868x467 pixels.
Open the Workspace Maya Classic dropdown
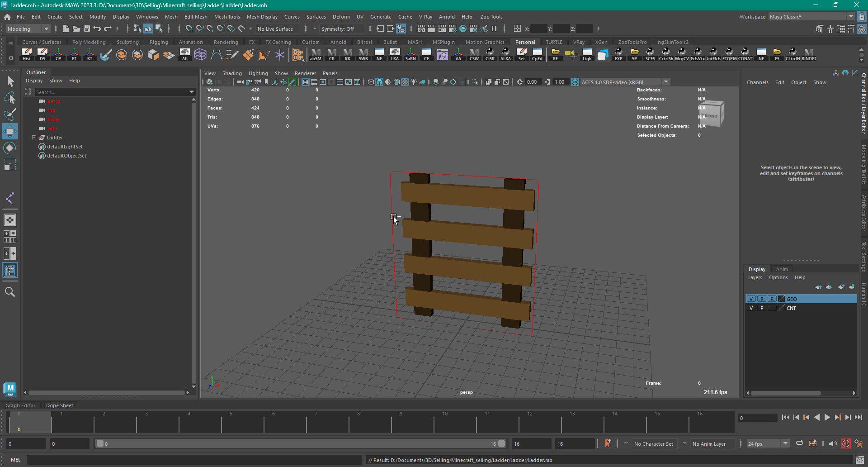tap(811, 17)
